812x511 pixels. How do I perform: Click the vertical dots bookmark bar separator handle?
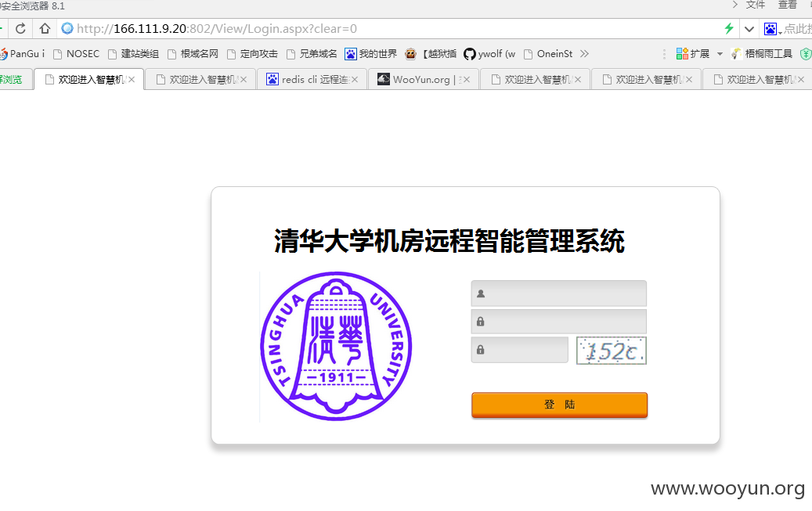coord(665,54)
